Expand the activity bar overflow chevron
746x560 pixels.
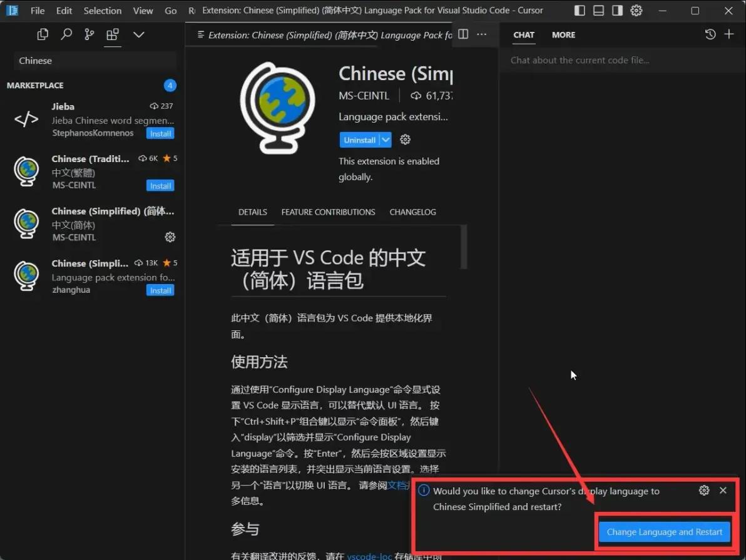coord(138,34)
